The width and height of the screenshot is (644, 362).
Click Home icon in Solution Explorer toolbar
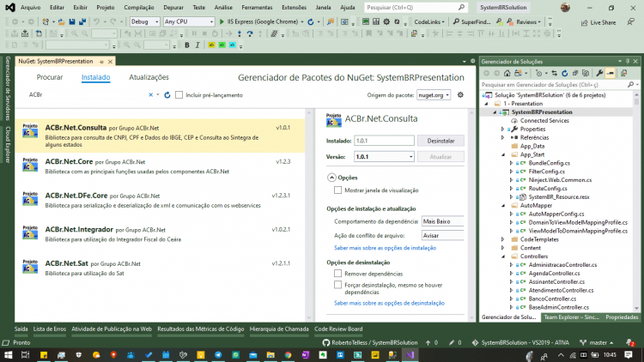(507, 73)
